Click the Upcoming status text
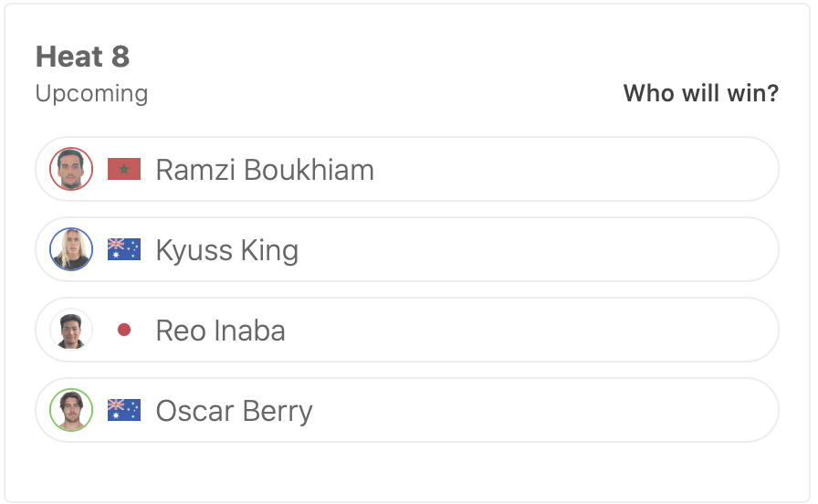 coord(91,93)
